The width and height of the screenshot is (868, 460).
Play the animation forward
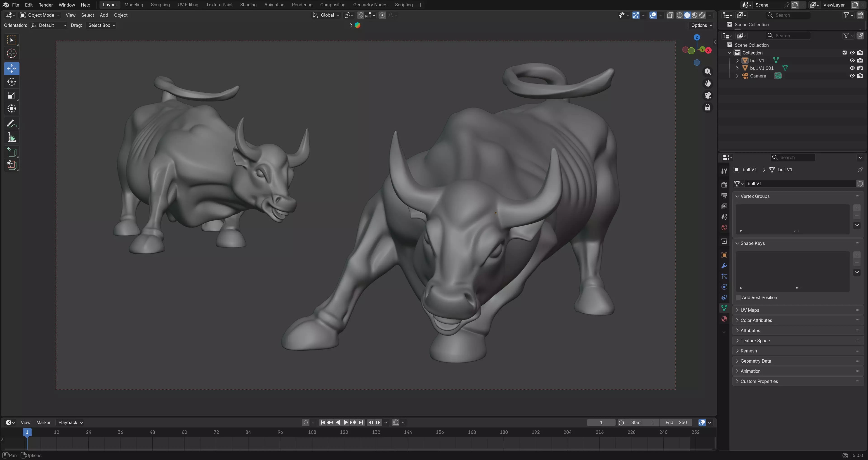click(x=345, y=422)
